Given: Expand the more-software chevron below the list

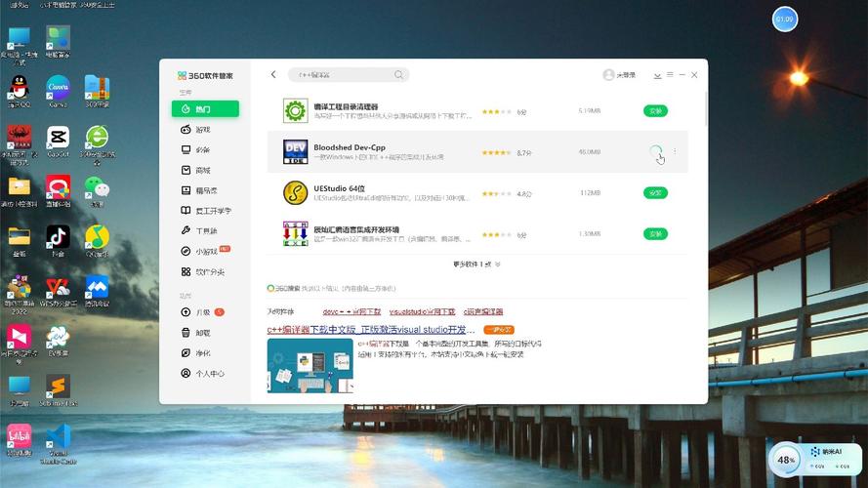Looking at the screenshot, I should 498,264.
